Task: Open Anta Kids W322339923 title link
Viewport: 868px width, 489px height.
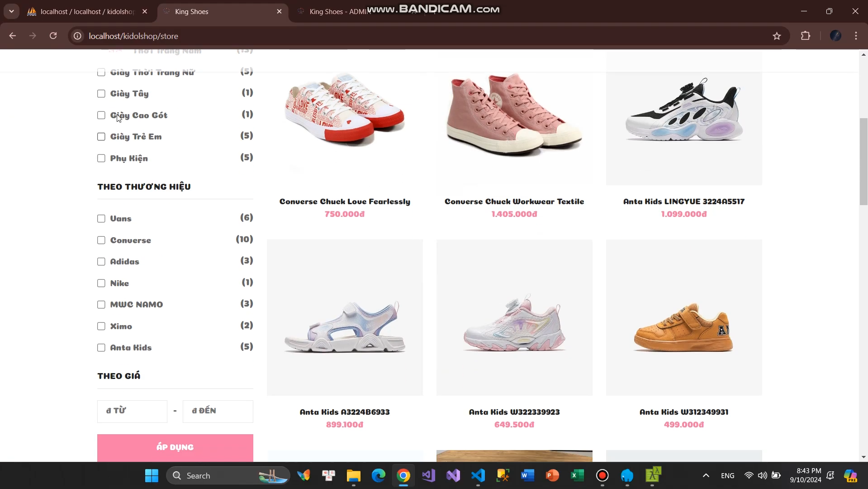Action: tap(514, 412)
